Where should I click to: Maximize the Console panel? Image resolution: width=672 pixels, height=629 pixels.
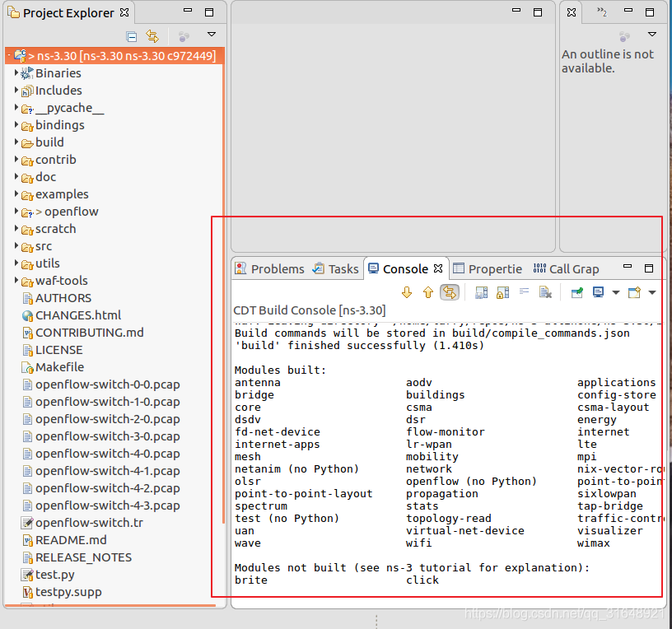pyautogui.click(x=649, y=268)
